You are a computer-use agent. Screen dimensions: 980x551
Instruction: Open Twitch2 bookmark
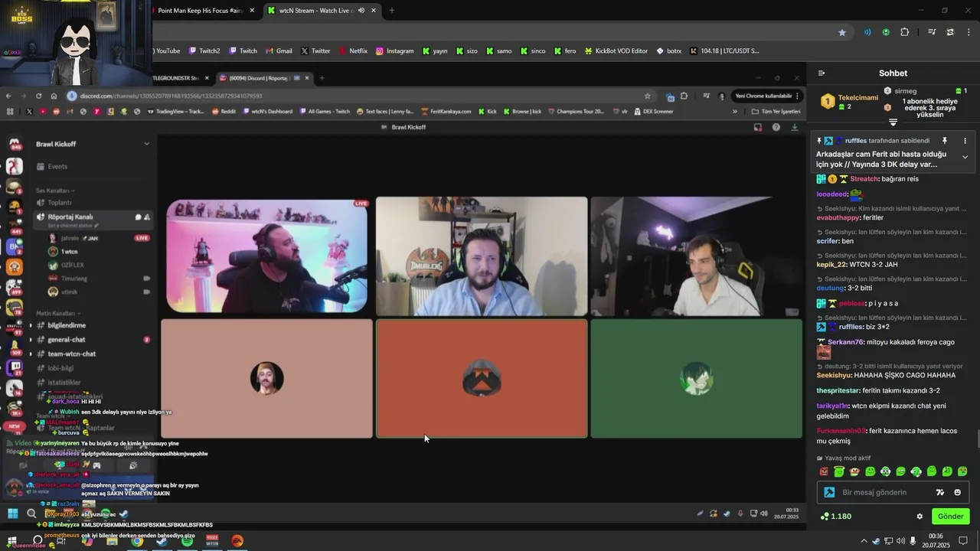pyautogui.click(x=204, y=51)
